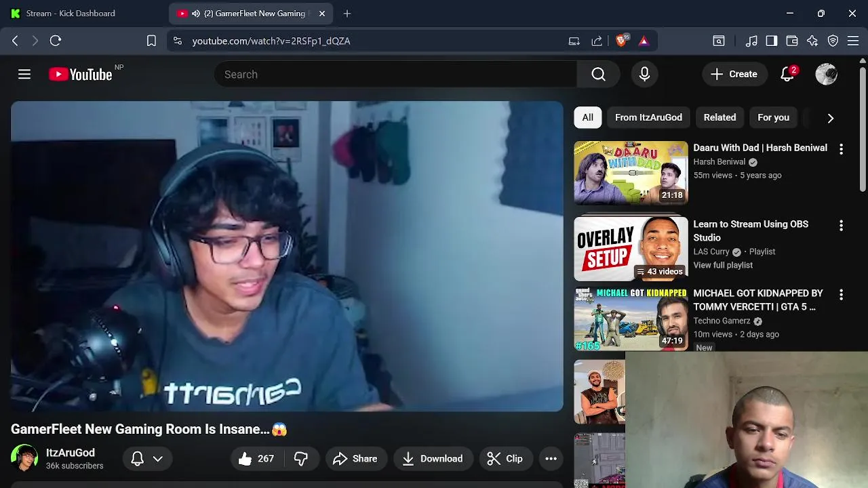
Task: Open Learn to Stream Using OBS title
Action: 751,231
